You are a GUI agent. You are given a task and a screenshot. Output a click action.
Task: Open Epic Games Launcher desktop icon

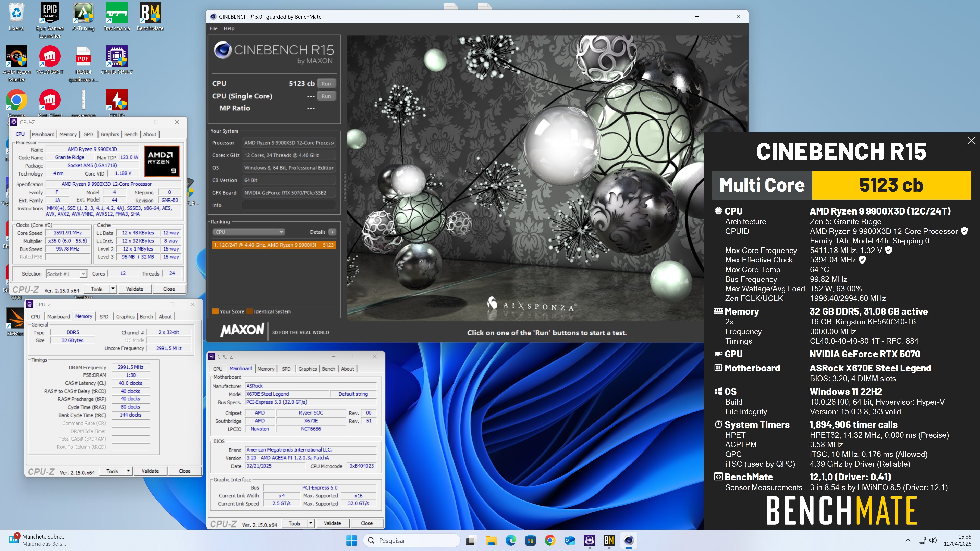pyautogui.click(x=50, y=20)
